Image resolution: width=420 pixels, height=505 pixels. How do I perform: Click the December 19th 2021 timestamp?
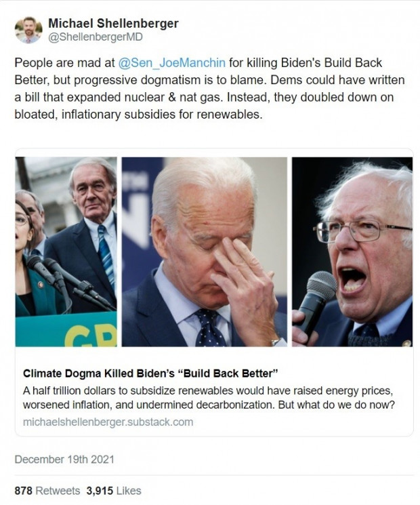pyautogui.click(x=64, y=460)
